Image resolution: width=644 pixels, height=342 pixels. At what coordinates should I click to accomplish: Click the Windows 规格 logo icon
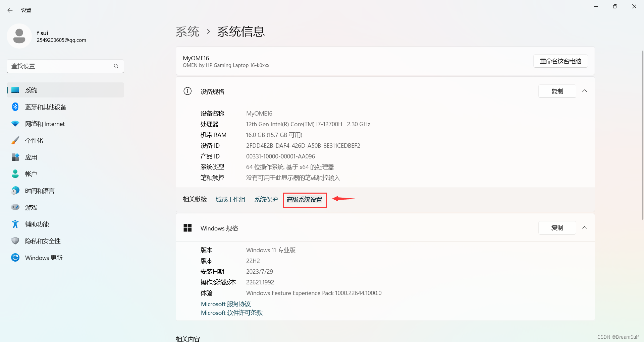point(187,228)
